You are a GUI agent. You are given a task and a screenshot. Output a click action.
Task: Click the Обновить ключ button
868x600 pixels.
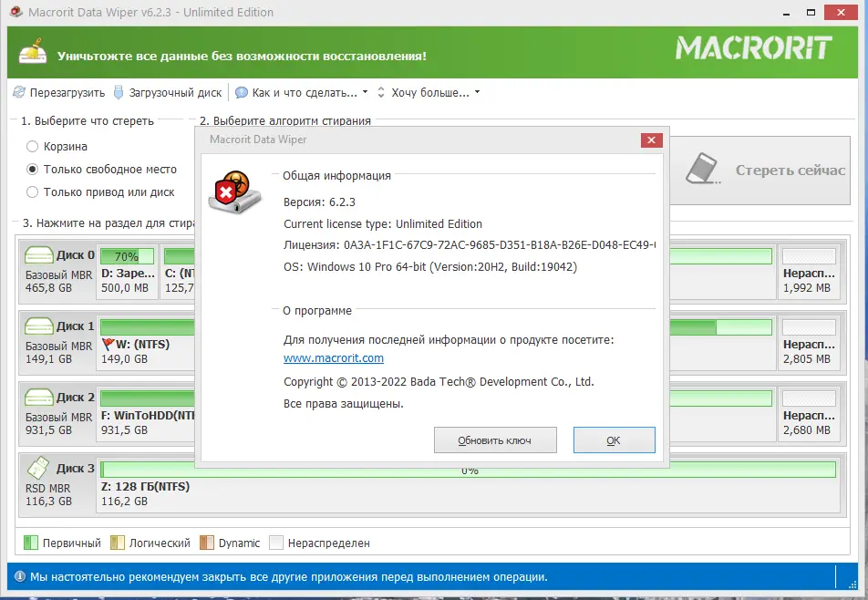[495, 440]
